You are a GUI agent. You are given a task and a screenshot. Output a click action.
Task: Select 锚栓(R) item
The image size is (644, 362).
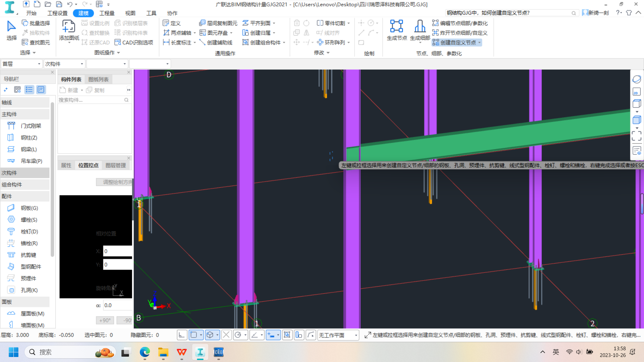point(29,243)
